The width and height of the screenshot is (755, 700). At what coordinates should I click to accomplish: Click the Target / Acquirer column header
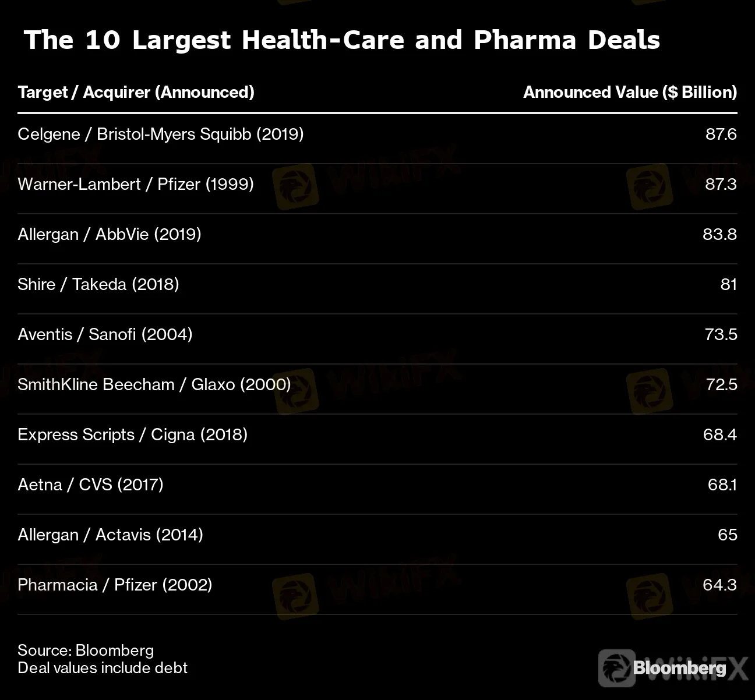click(x=136, y=92)
